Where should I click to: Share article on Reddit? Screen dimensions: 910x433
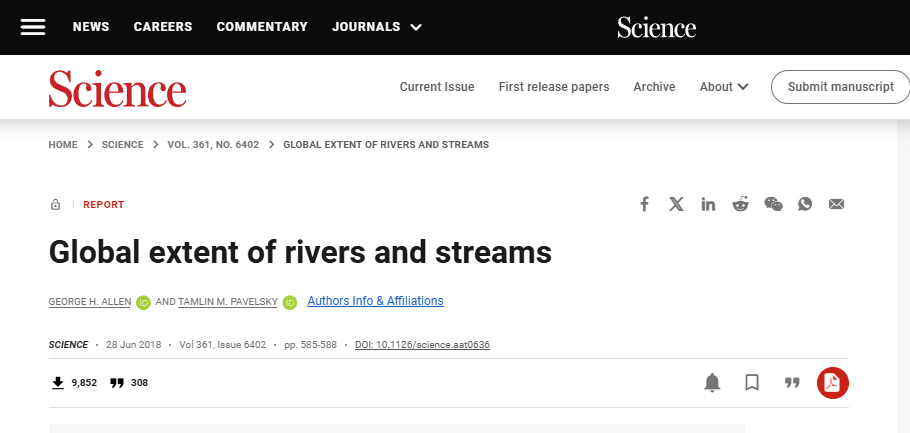click(741, 204)
